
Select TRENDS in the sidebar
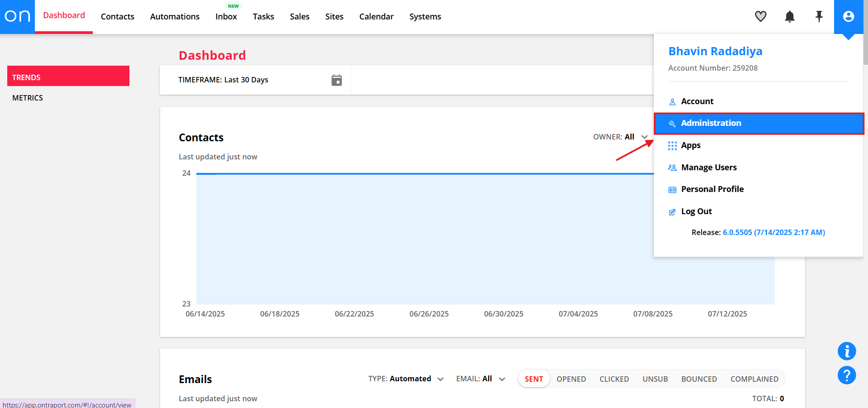68,76
